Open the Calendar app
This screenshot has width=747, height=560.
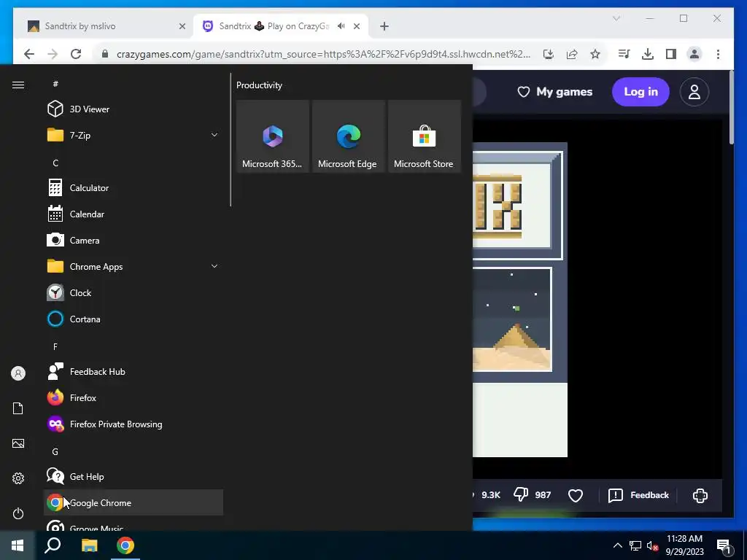[133, 214]
